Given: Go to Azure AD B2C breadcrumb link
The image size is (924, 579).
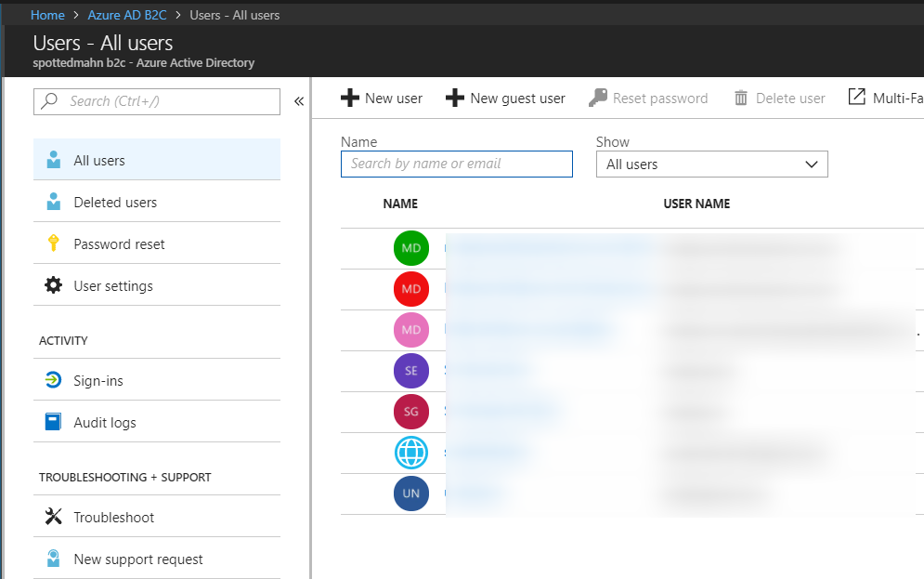Looking at the screenshot, I should tap(127, 15).
